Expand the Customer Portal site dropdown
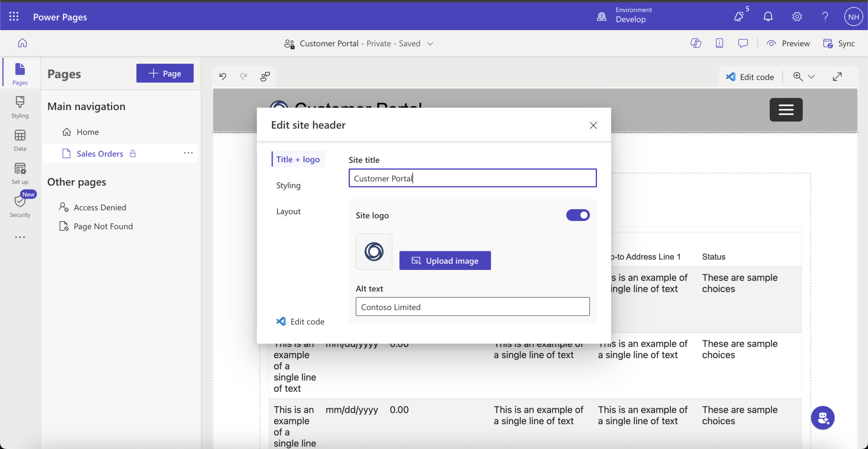Viewport: 868px width, 449px height. tap(430, 43)
